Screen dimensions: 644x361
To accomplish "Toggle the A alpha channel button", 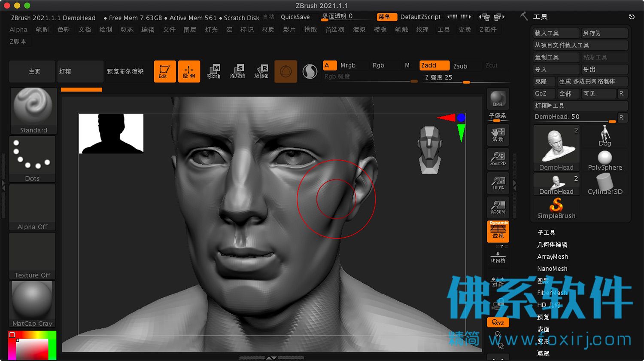I will click(330, 65).
